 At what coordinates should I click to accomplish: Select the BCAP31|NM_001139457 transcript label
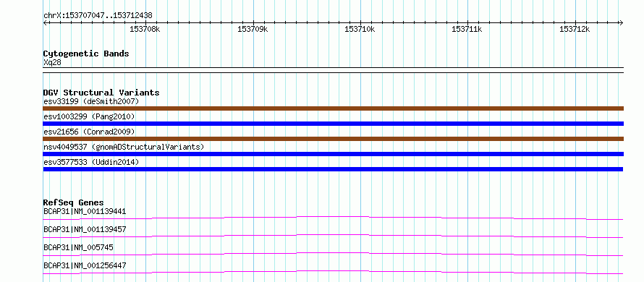click(85, 229)
